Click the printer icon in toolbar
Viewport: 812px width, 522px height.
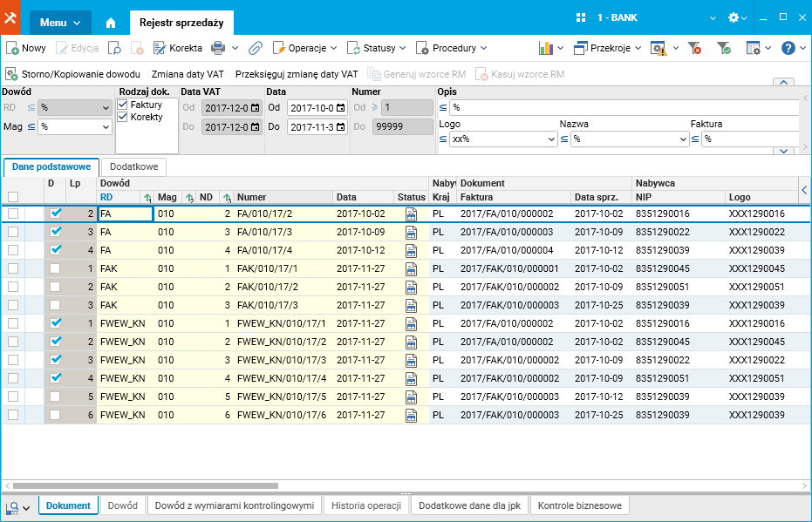point(217,48)
